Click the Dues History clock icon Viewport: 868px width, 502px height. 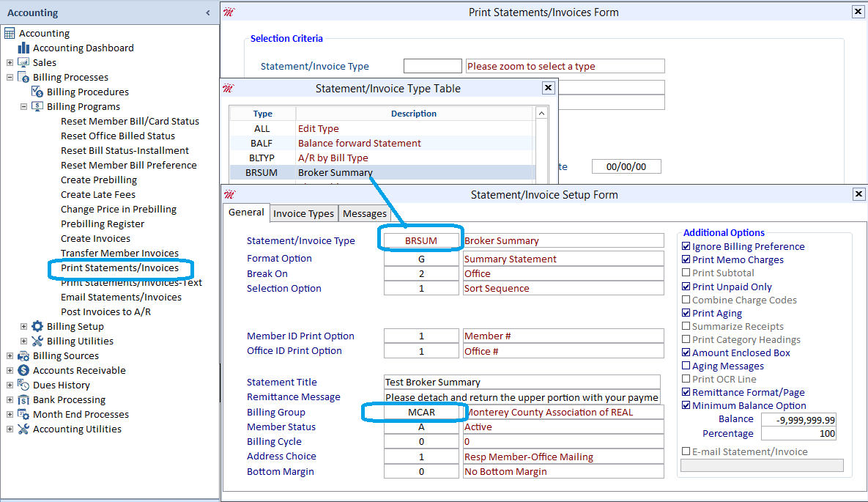pyautogui.click(x=23, y=385)
